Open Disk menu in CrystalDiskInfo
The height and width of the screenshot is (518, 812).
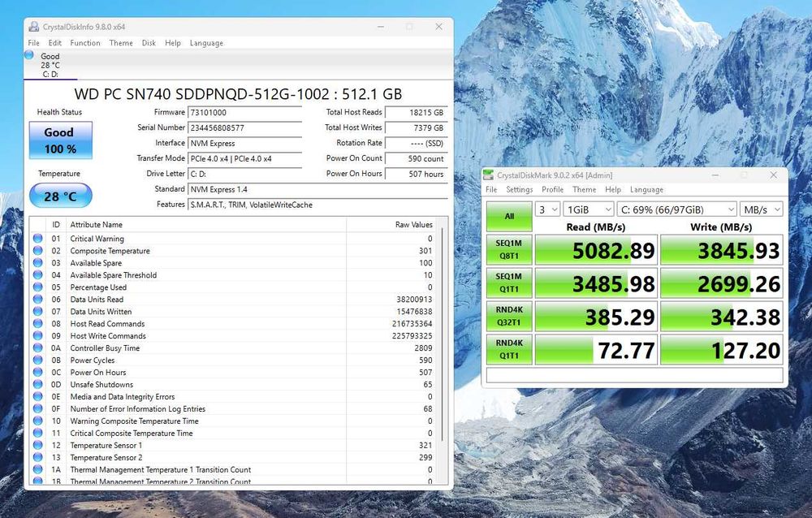pyautogui.click(x=149, y=43)
